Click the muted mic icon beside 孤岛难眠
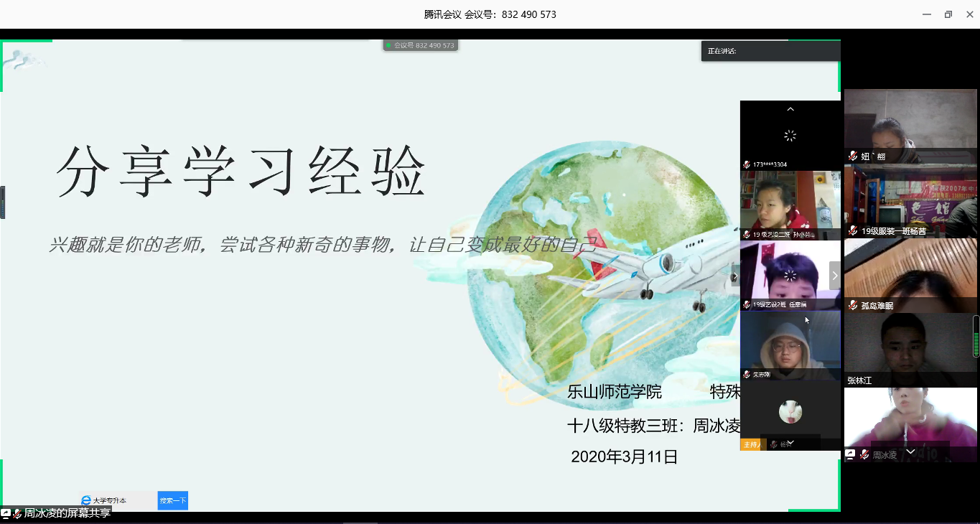Image resolution: width=980 pixels, height=524 pixels. pyautogui.click(x=853, y=305)
